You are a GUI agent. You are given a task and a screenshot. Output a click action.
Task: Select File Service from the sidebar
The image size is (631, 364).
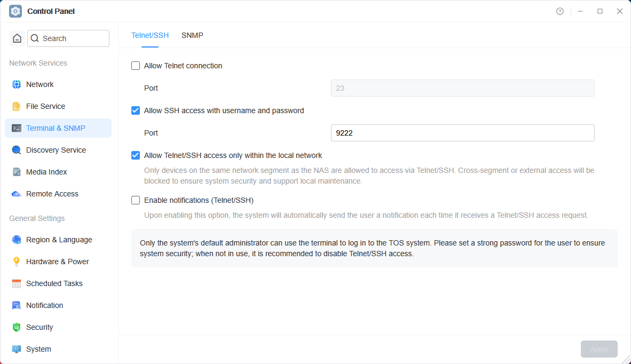click(x=46, y=106)
